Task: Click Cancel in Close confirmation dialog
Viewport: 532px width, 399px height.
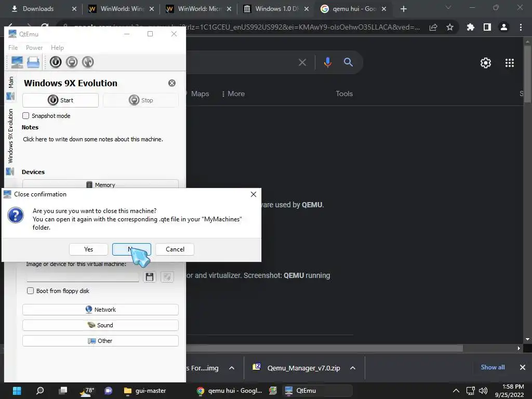Action: [x=175, y=249]
